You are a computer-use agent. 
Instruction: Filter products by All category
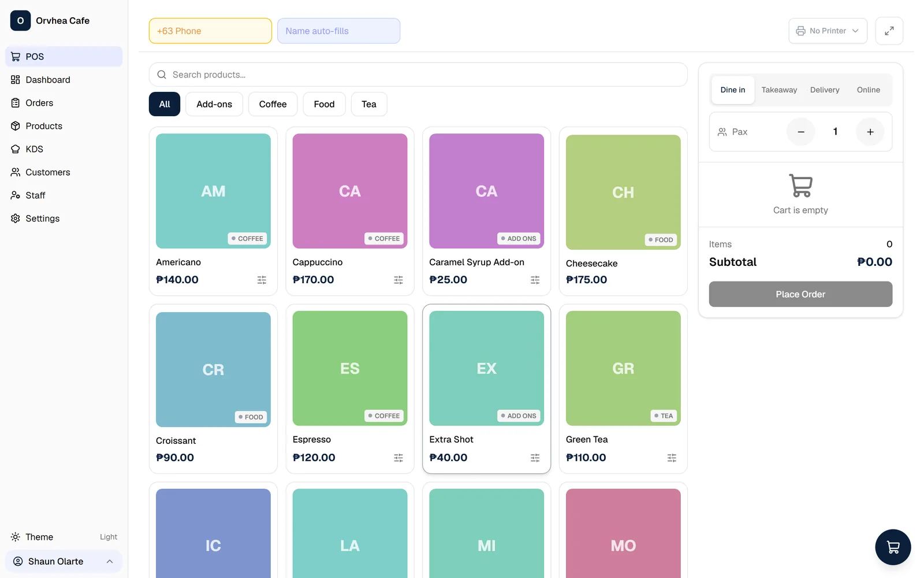coord(165,104)
